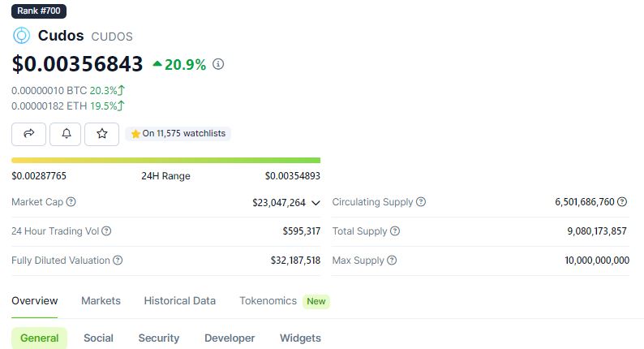
Task: Click the On 11,575 watchlists badge
Action: [x=178, y=134]
